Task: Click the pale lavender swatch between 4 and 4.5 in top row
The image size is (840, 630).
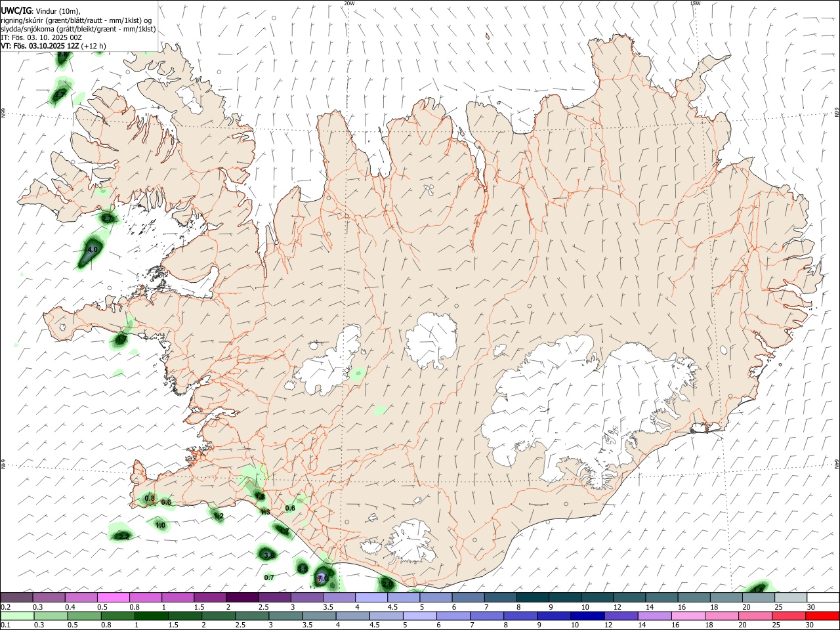Action: (x=371, y=597)
